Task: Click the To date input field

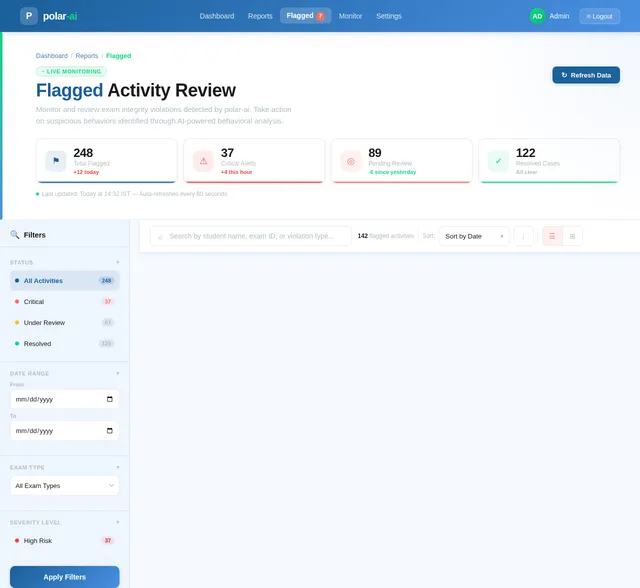Action: coord(64,430)
